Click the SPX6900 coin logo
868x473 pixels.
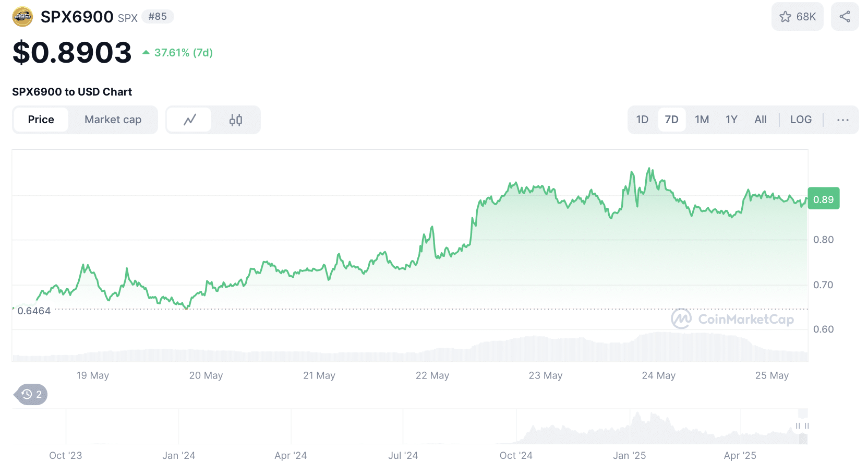point(22,17)
